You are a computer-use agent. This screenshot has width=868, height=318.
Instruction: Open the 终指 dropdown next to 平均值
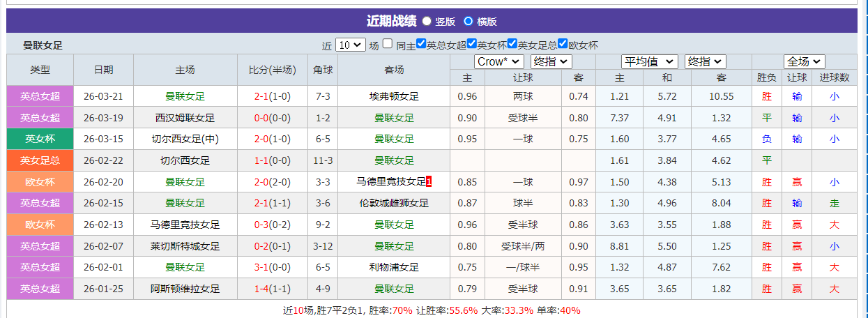[706, 61]
